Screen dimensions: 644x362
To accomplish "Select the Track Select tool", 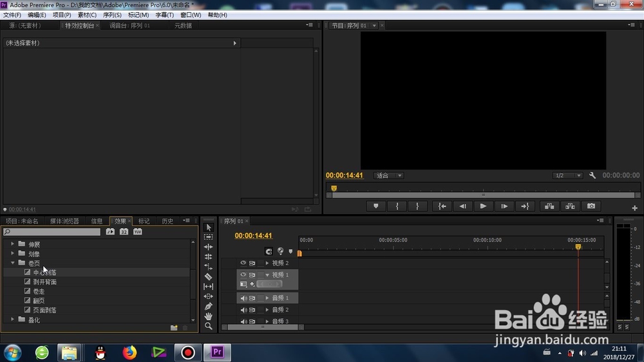I will coord(209,237).
